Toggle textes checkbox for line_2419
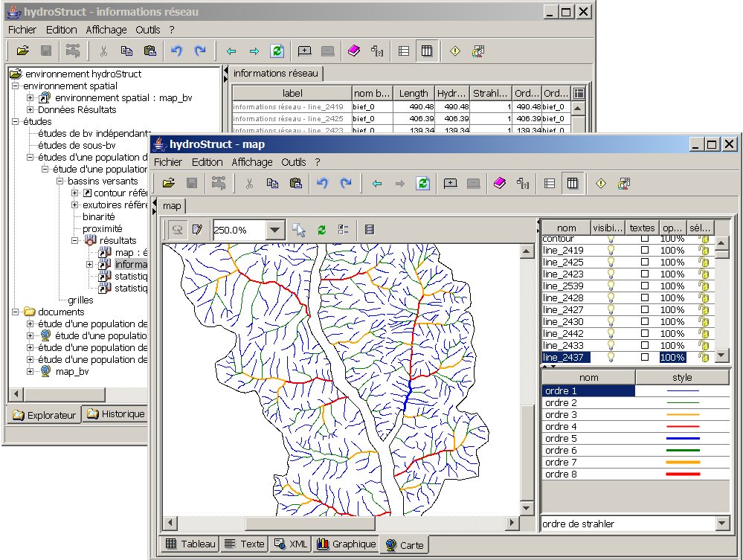The height and width of the screenshot is (560, 743). tap(644, 250)
